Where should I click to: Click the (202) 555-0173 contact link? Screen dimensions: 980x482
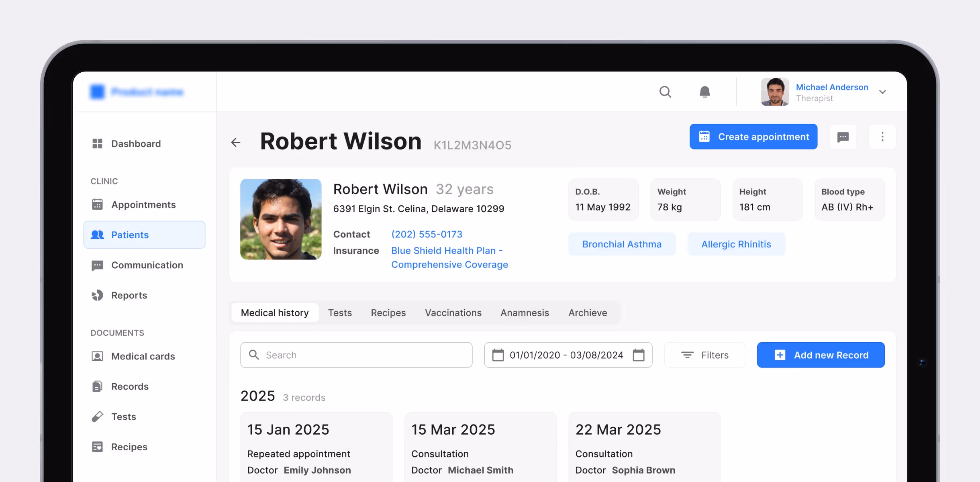427,234
